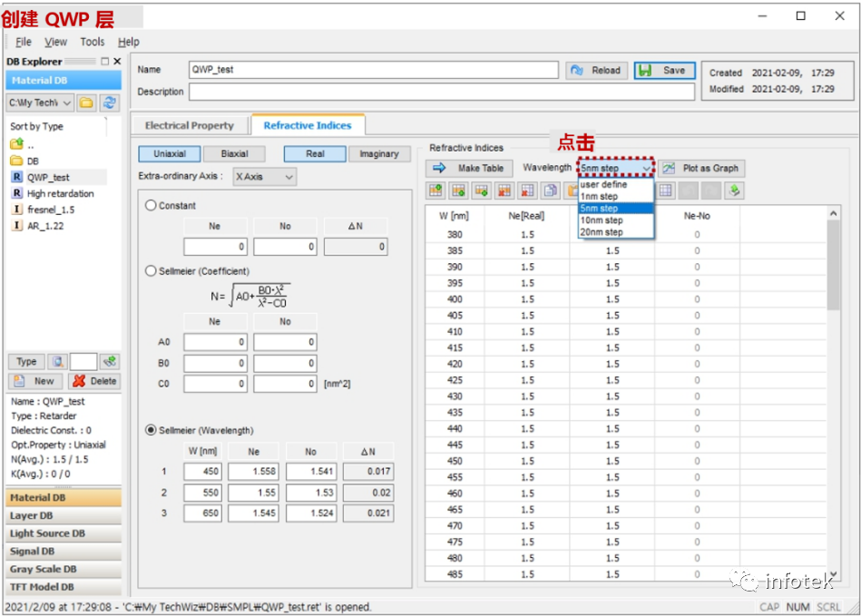Click the green export arrow icon
The image size is (861, 616).
734,191
